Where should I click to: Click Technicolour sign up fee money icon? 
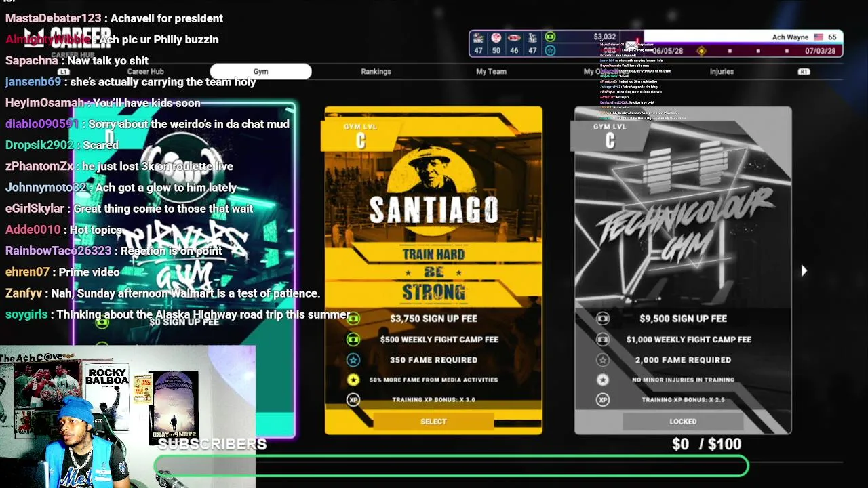pyautogui.click(x=603, y=319)
